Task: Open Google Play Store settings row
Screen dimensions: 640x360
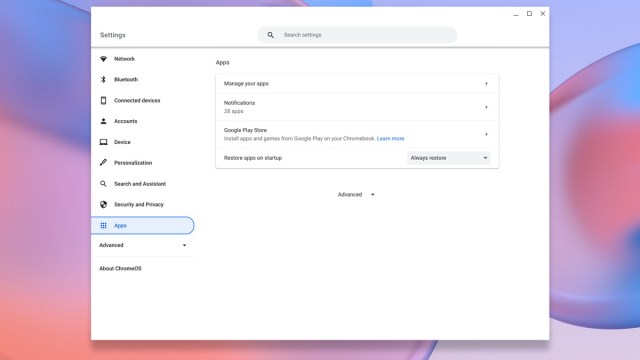Action: pyautogui.click(x=357, y=134)
